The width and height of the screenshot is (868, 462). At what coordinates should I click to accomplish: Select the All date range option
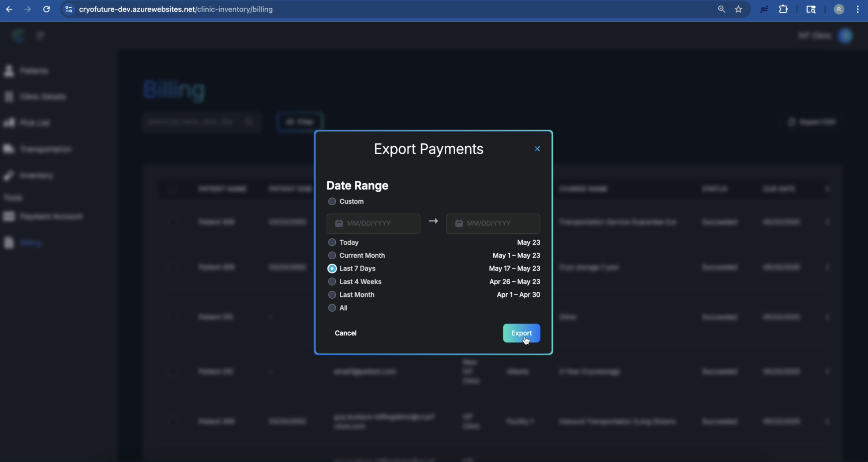(x=332, y=307)
